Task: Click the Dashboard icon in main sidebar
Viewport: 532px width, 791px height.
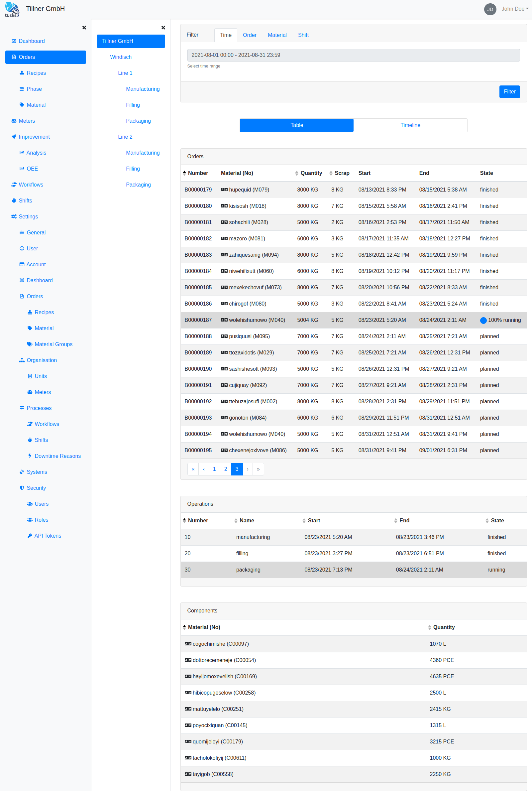Action: (14, 41)
